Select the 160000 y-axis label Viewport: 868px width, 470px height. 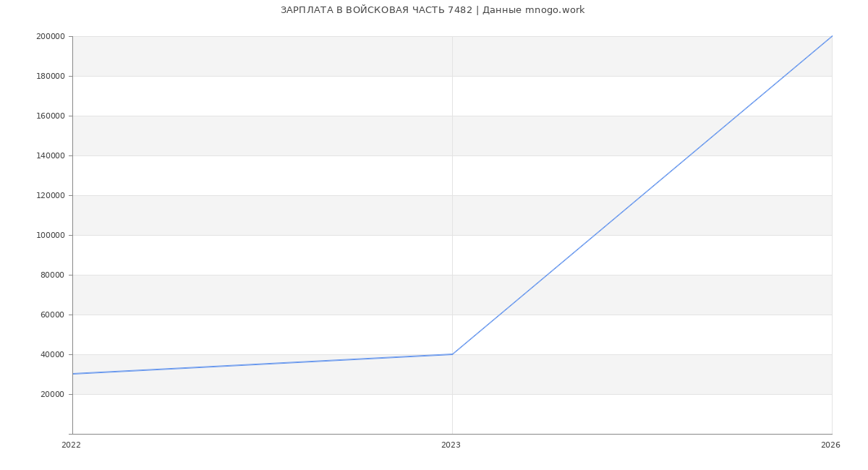[x=51, y=116]
